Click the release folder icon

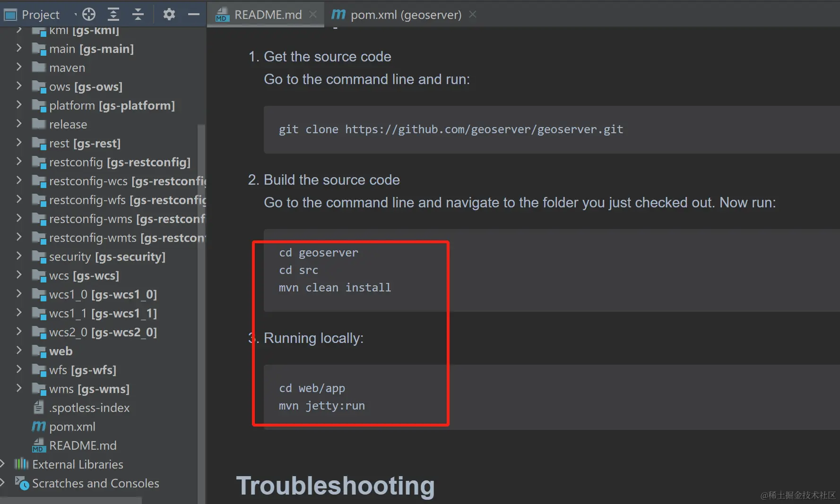click(x=39, y=124)
